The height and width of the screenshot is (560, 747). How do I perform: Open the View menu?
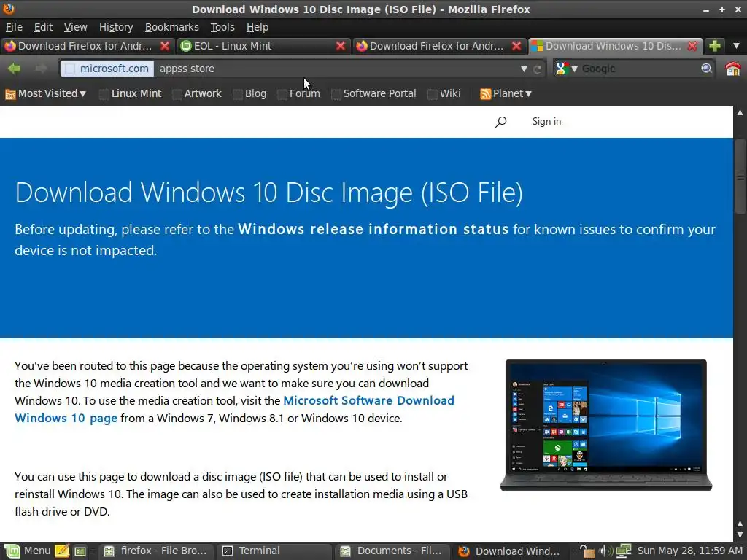pos(75,27)
